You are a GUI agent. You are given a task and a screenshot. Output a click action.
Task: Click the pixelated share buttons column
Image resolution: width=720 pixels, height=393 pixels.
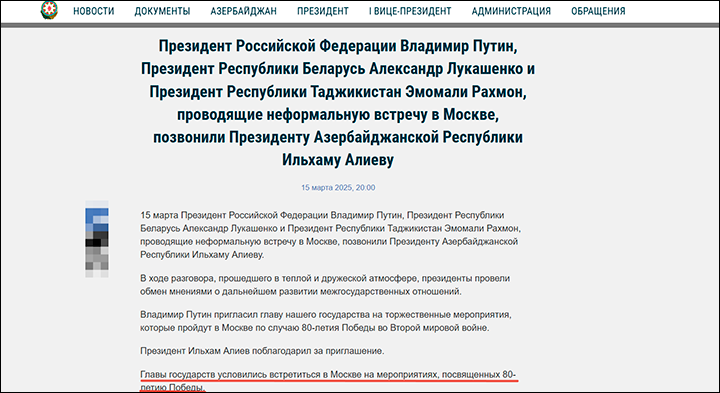[97, 239]
